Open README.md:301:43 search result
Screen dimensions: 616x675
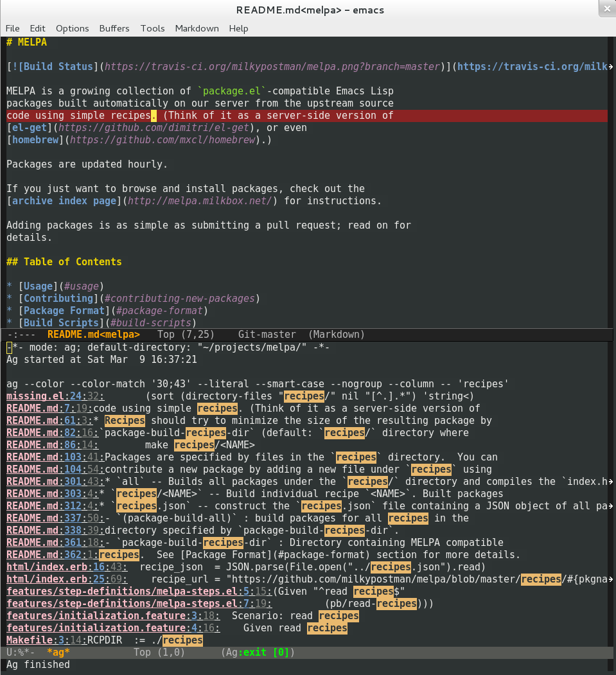click(55, 481)
